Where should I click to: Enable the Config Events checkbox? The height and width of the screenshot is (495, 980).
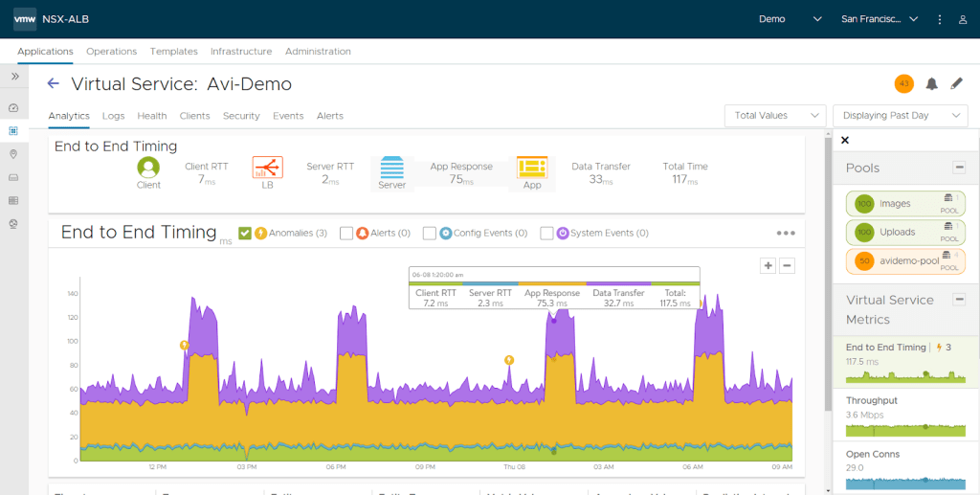pos(430,233)
